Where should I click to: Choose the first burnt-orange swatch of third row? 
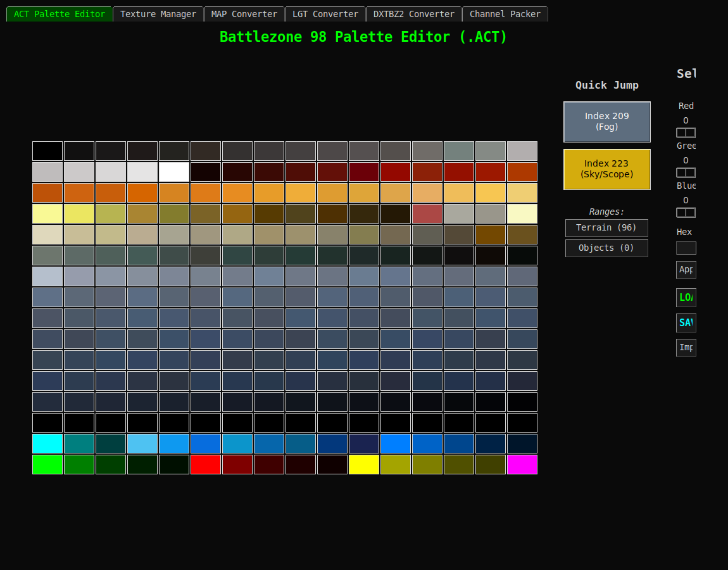(x=47, y=193)
